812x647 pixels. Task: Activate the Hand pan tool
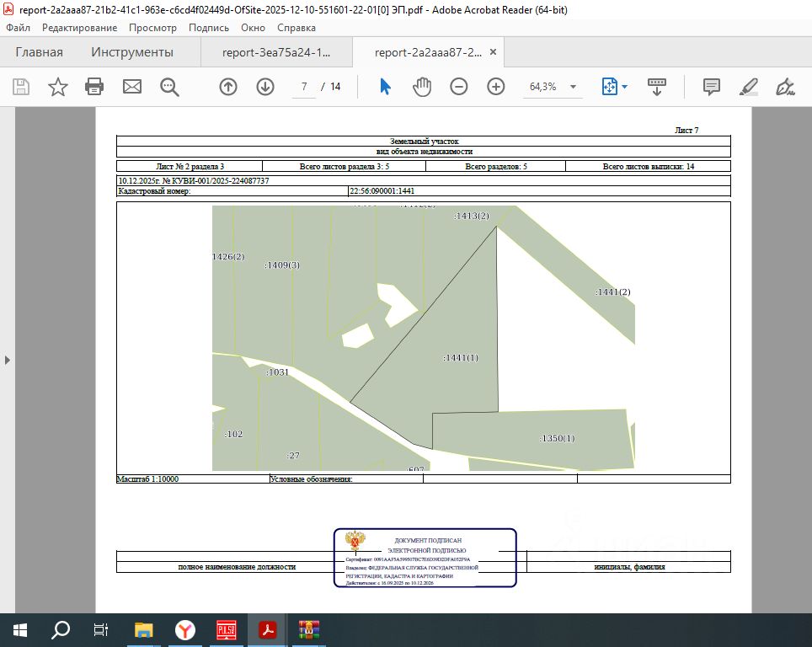(422, 87)
